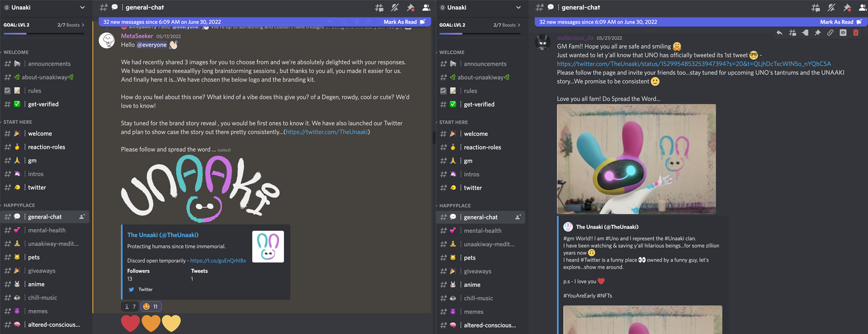Click the @everyone mention in MetaSeeker's message
The height and width of the screenshot is (334, 868).
pos(152,45)
